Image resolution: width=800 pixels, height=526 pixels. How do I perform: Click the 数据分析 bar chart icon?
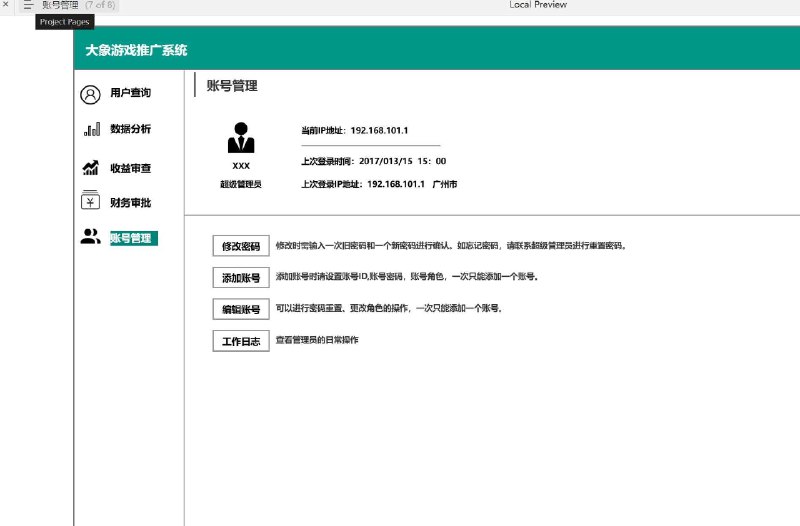(x=92, y=130)
